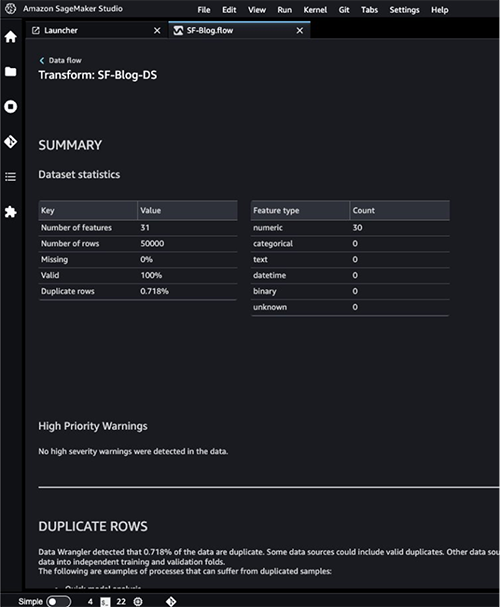The height and width of the screenshot is (607, 500).
Task: Open the Home icon in left sidebar
Action: [10, 37]
